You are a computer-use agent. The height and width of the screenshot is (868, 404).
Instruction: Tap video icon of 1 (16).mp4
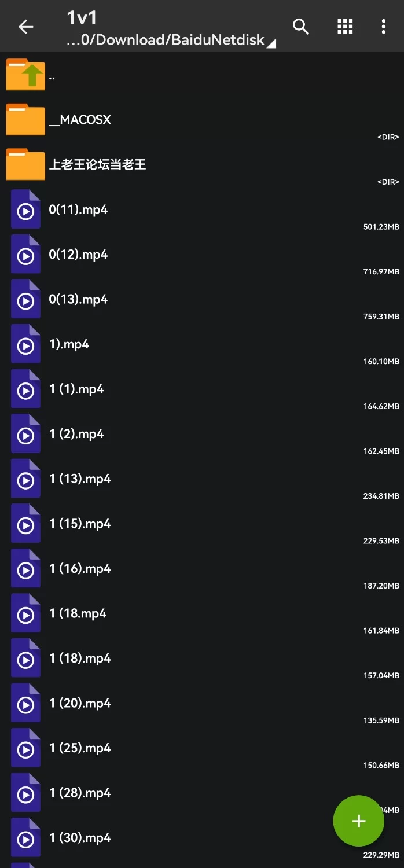25,569
